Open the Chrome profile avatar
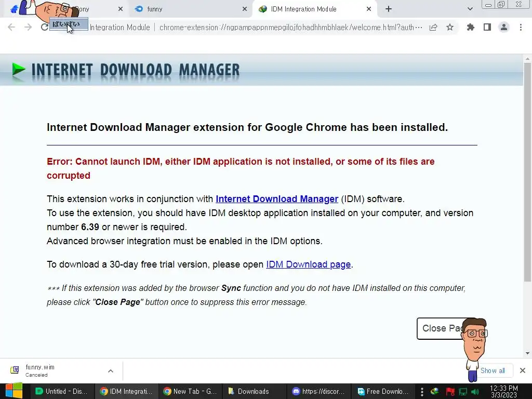532x399 pixels. (x=504, y=27)
